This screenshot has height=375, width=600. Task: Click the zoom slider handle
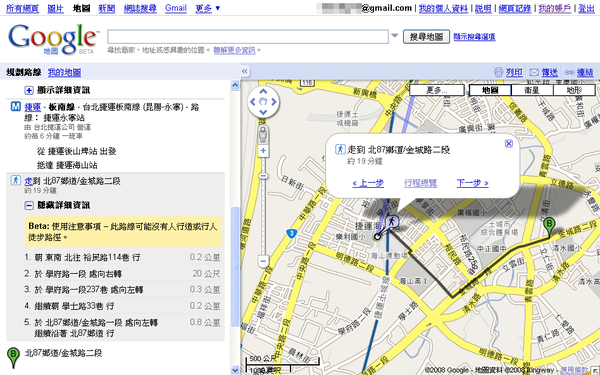(263, 176)
